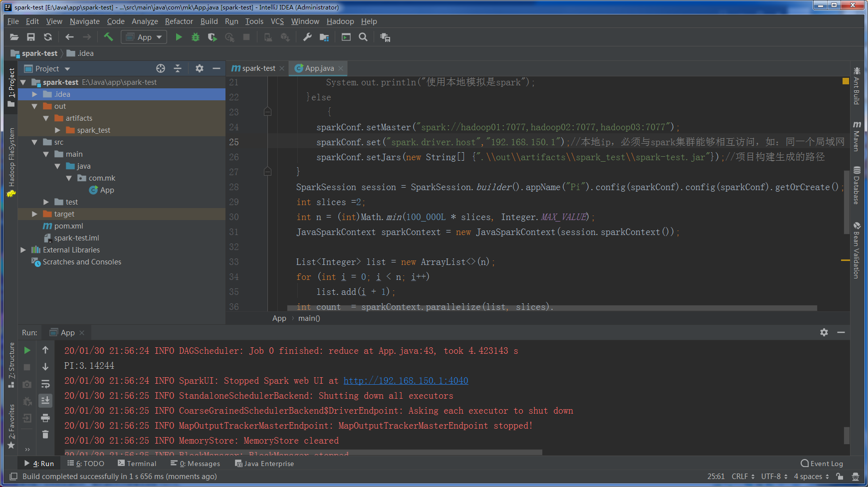Locate the current file with the Project panel crosshair

pyautogui.click(x=161, y=68)
